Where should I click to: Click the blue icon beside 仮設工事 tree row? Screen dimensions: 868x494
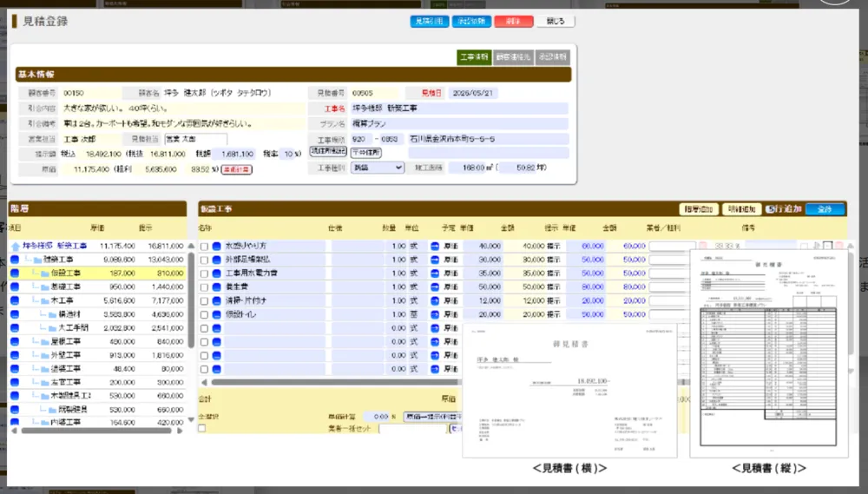point(15,273)
